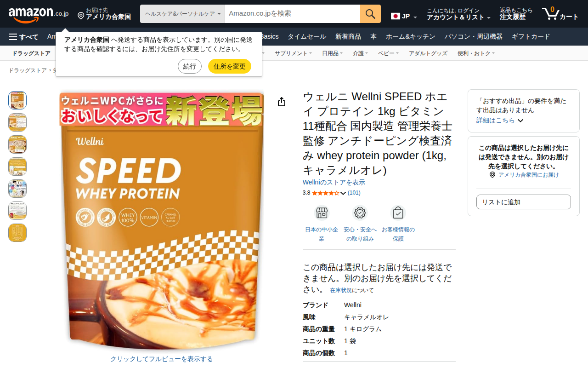588x368 pixels.
Task: Click the share icon beside product image
Action: point(282,102)
